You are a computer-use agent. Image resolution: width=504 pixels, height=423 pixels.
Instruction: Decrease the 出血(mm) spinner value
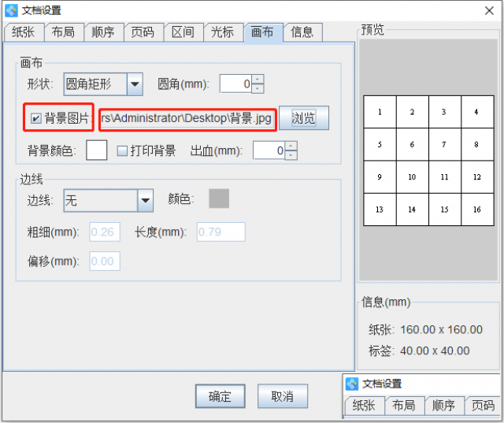coord(291,155)
